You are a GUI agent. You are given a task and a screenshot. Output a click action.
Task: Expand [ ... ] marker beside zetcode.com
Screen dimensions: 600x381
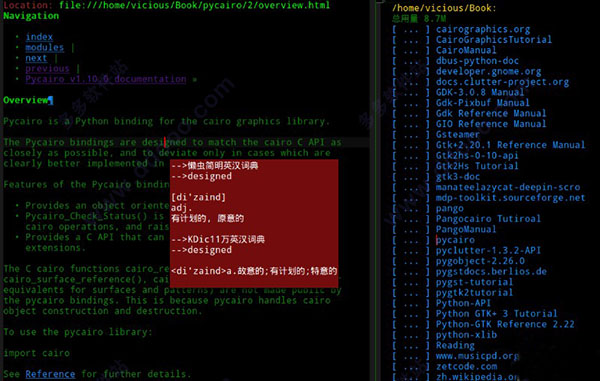411,366
